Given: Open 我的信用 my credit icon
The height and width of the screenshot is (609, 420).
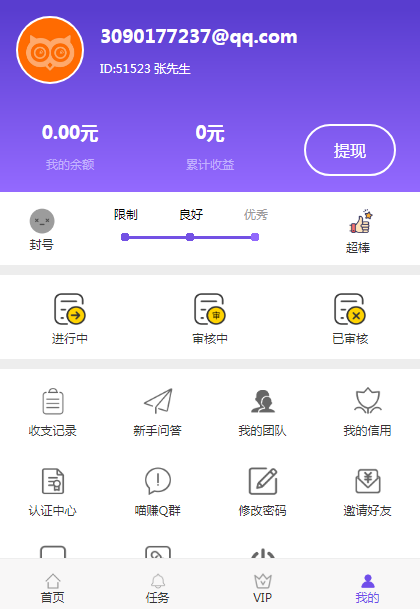Looking at the screenshot, I should coord(368,401).
